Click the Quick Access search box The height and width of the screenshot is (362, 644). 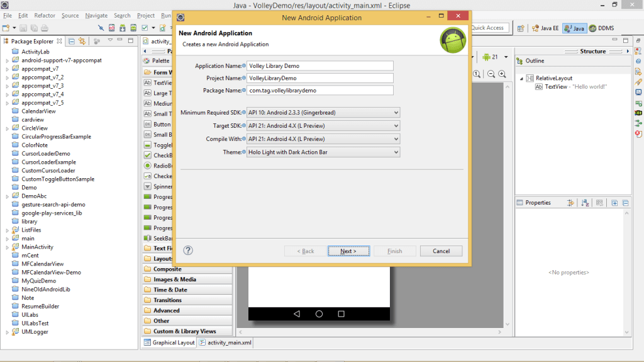[x=489, y=28]
